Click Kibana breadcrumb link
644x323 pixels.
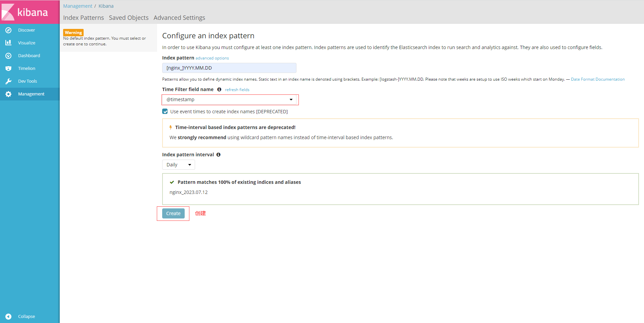106,6
